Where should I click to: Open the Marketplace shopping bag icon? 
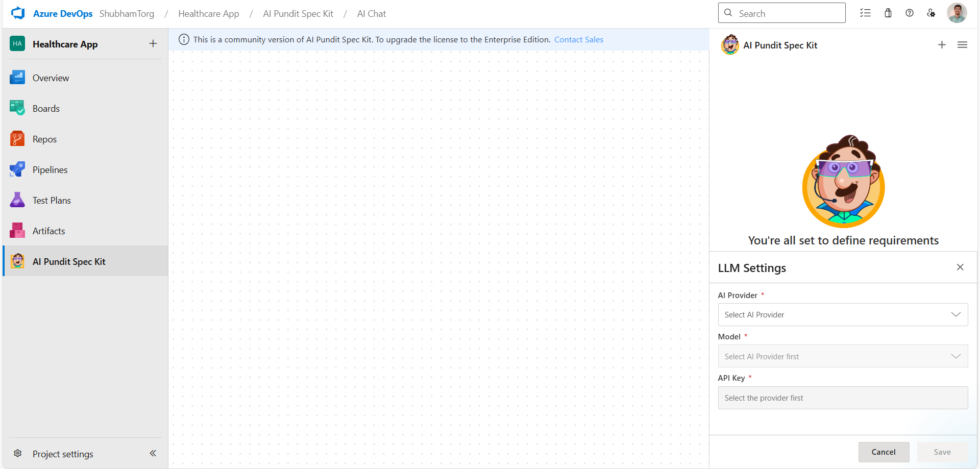[888, 13]
